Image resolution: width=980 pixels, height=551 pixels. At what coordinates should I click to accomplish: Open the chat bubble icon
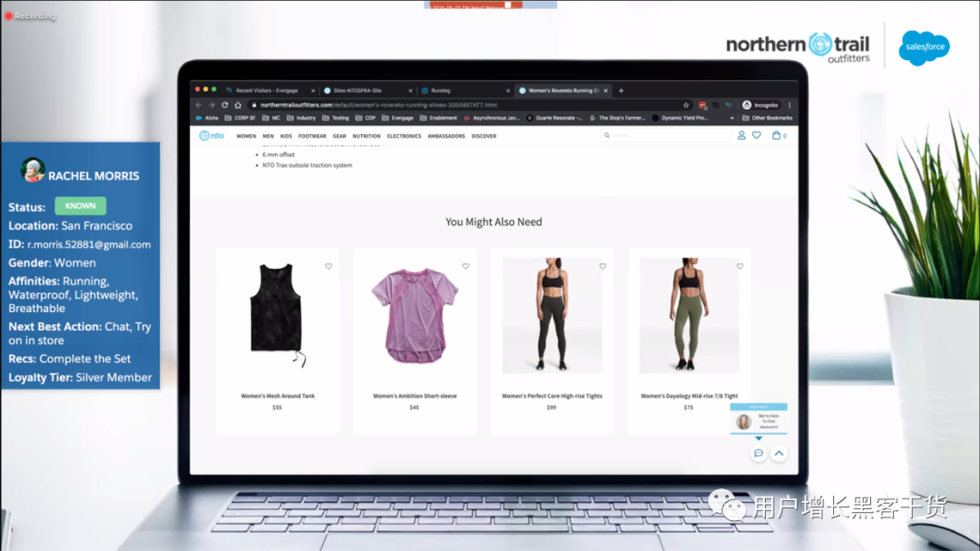tap(758, 453)
